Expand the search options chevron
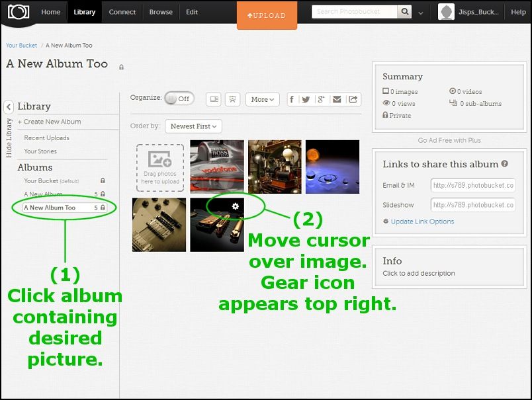The height and width of the screenshot is (400, 532). coord(422,13)
